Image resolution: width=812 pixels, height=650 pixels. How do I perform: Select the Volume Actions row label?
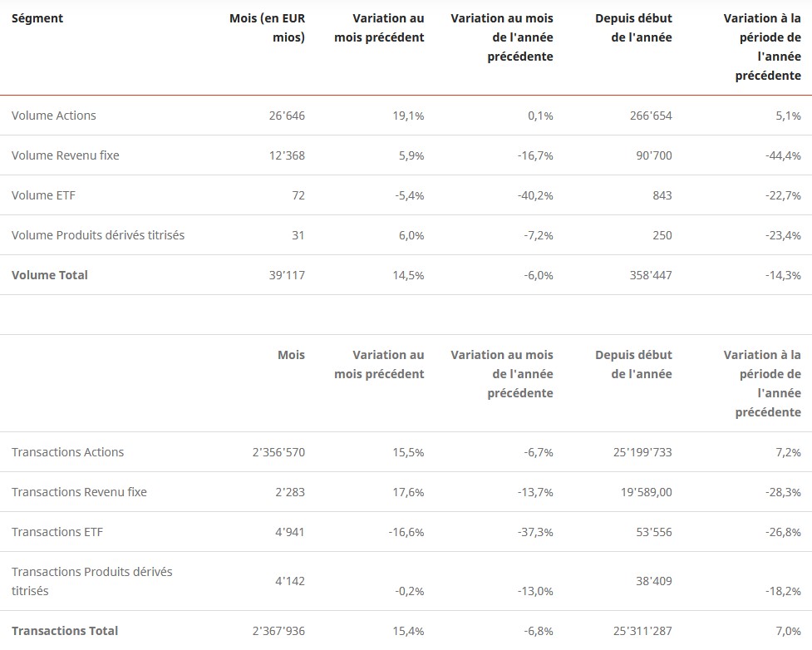click(x=54, y=116)
